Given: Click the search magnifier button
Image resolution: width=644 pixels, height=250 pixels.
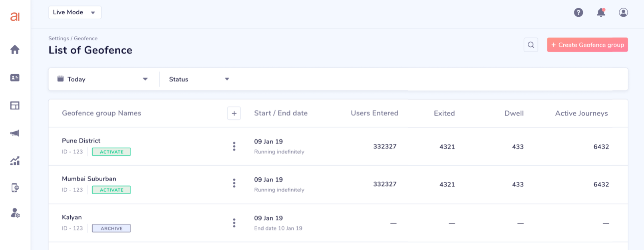Looking at the screenshot, I should point(531,45).
